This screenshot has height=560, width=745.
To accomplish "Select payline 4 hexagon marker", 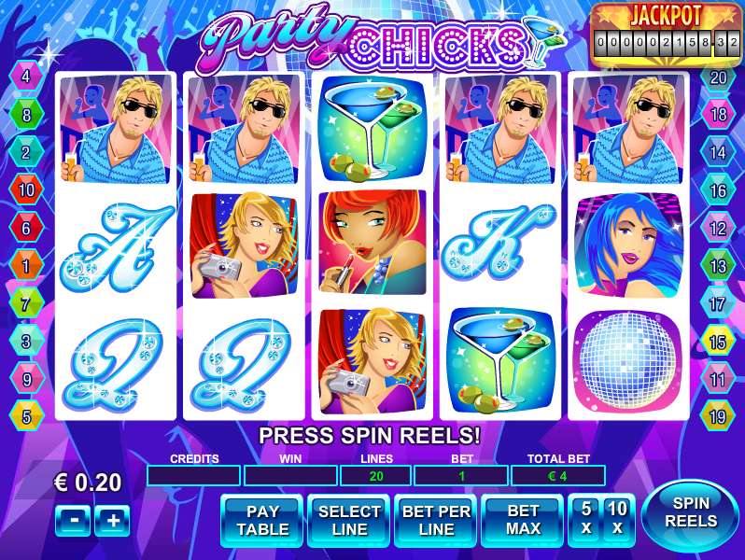I will [x=26, y=76].
